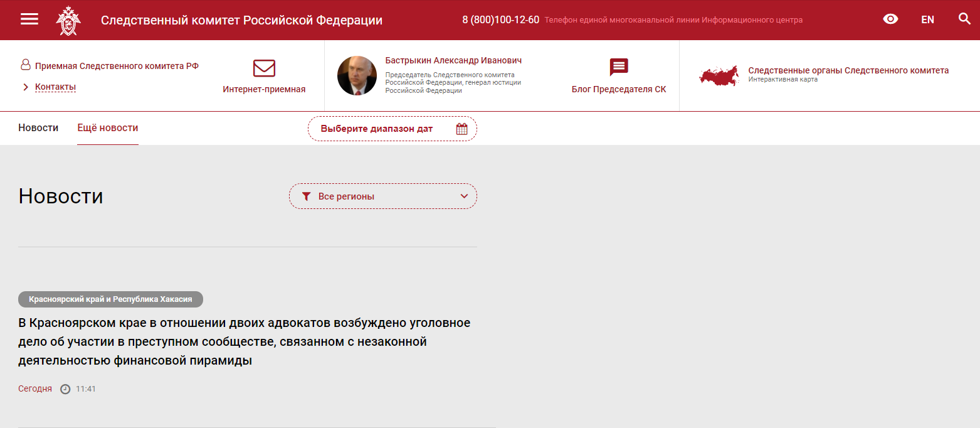Click the calendar icon in date range

click(x=462, y=129)
